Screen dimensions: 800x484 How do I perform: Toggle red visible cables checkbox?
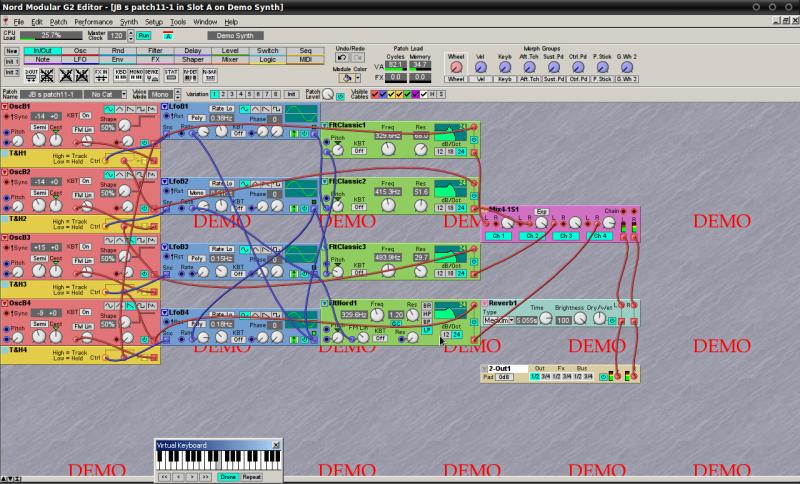click(x=375, y=94)
